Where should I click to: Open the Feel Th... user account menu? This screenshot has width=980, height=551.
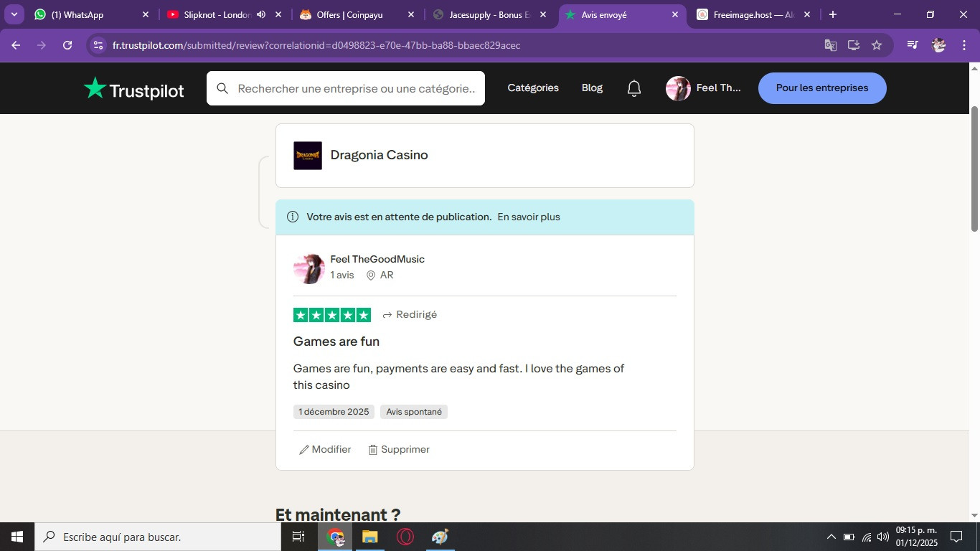click(x=704, y=88)
